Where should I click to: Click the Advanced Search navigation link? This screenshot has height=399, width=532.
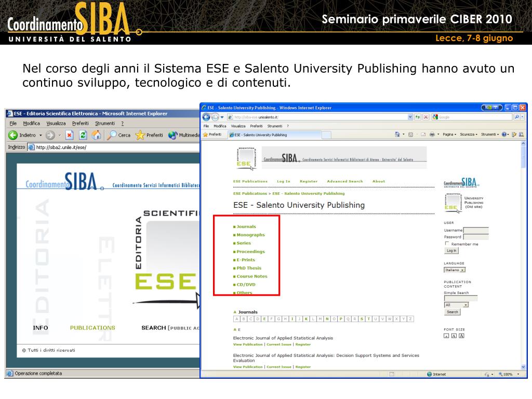pyautogui.click(x=345, y=181)
